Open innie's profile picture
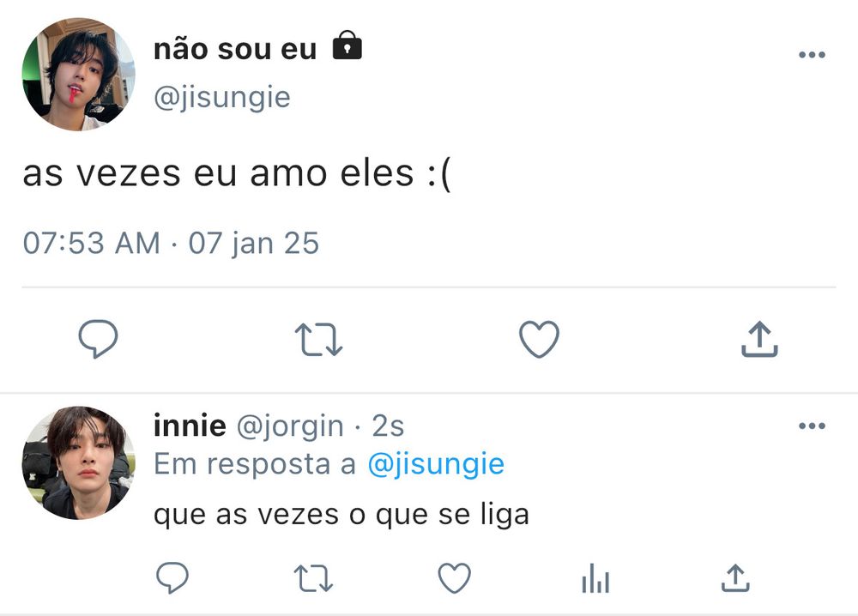The height and width of the screenshot is (616, 858). (78, 463)
